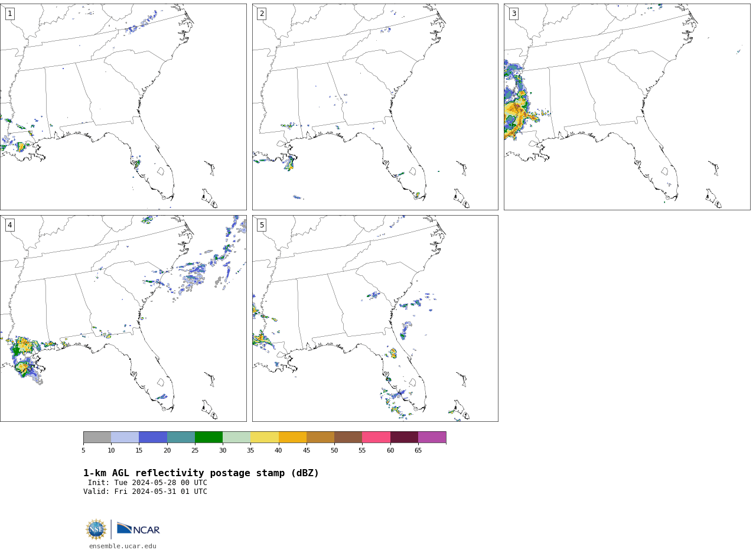Click the light blue 10-15 dBZ swatch
The width and height of the screenshot is (756, 553).
click(x=125, y=437)
